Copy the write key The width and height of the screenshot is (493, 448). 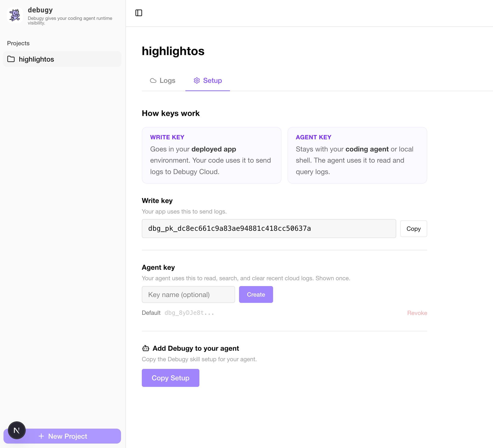tap(413, 228)
